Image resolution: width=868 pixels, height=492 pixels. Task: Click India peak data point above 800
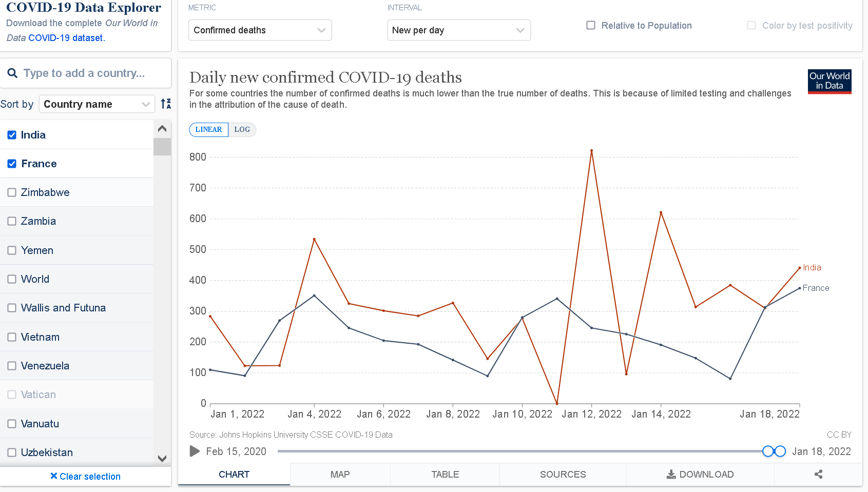tap(592, 151)
